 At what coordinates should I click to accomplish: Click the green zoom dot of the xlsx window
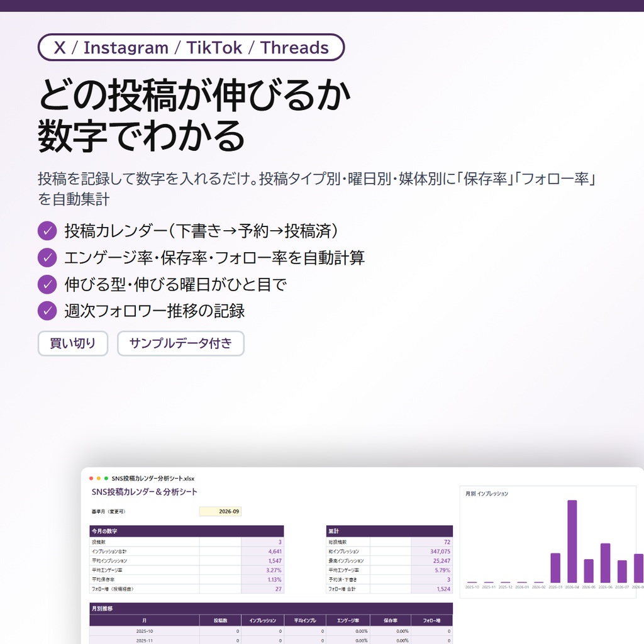106,479
